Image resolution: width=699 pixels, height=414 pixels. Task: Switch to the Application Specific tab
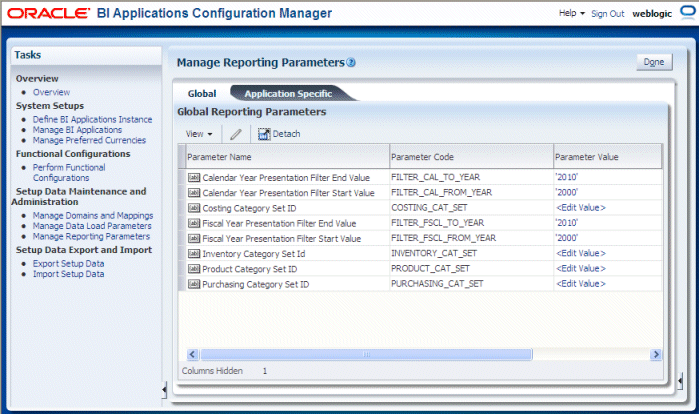pos(288,94)
